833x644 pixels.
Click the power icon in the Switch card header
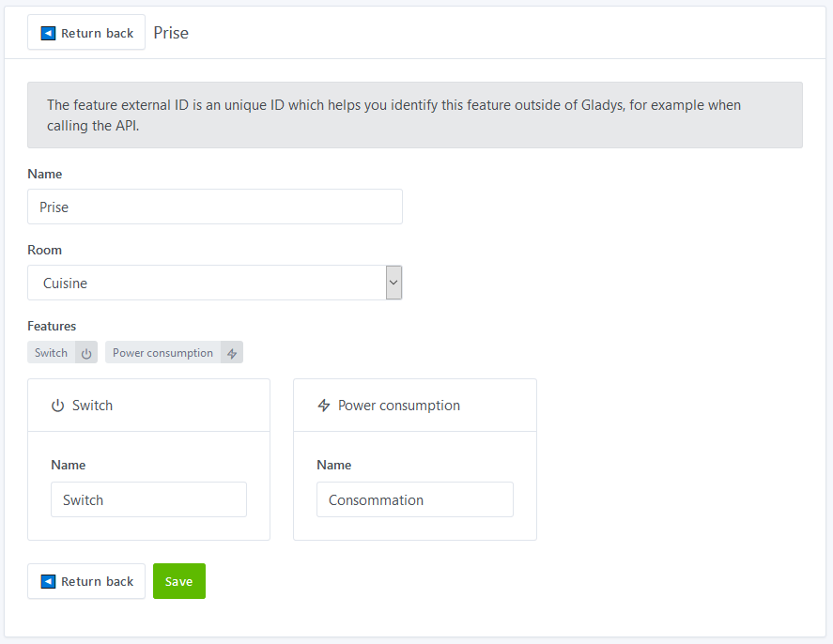[x=57, y=406]
